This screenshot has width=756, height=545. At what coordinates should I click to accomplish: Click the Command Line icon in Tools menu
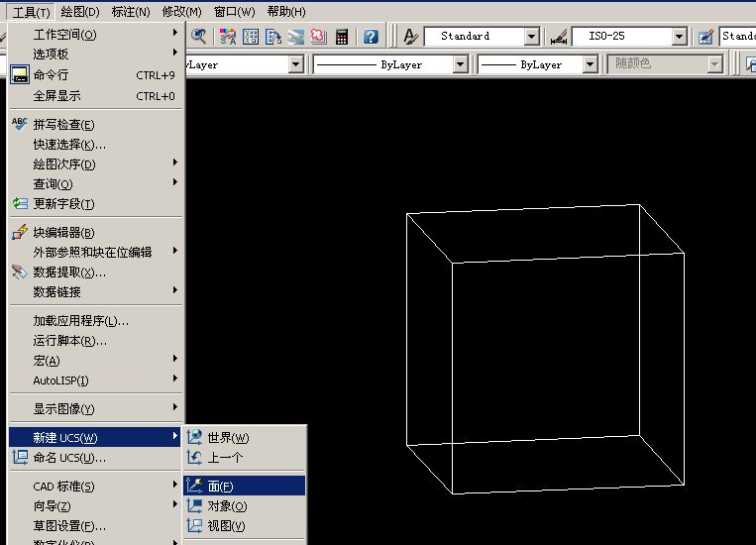point(20,74)
